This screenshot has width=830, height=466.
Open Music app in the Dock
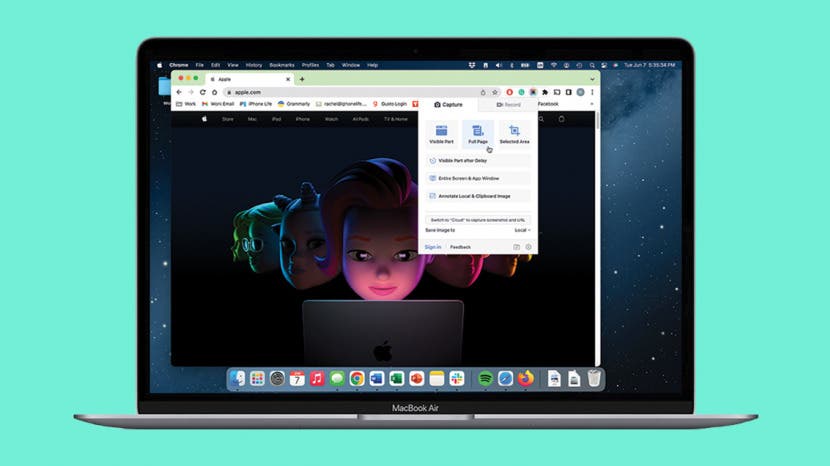pyautogui.click(x=317, y=378)
